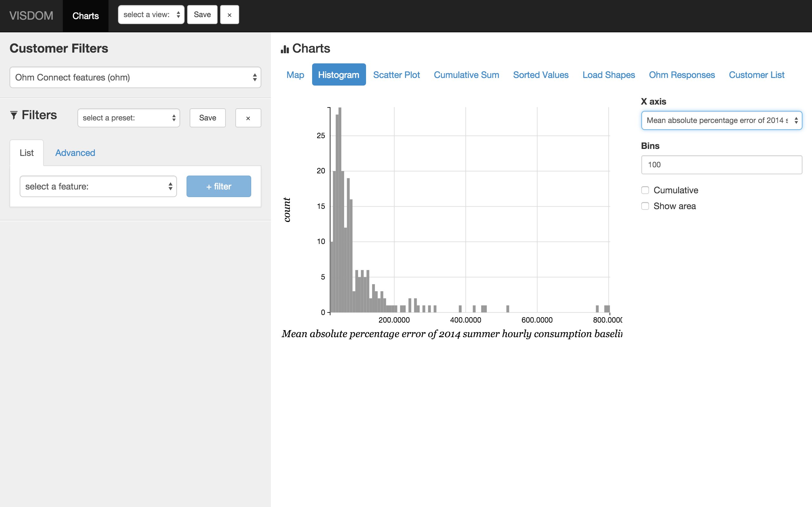This screenshot has height=507, width=812.
Task: Click the × button beside Filters preset Save
Action: click(248, 118)
